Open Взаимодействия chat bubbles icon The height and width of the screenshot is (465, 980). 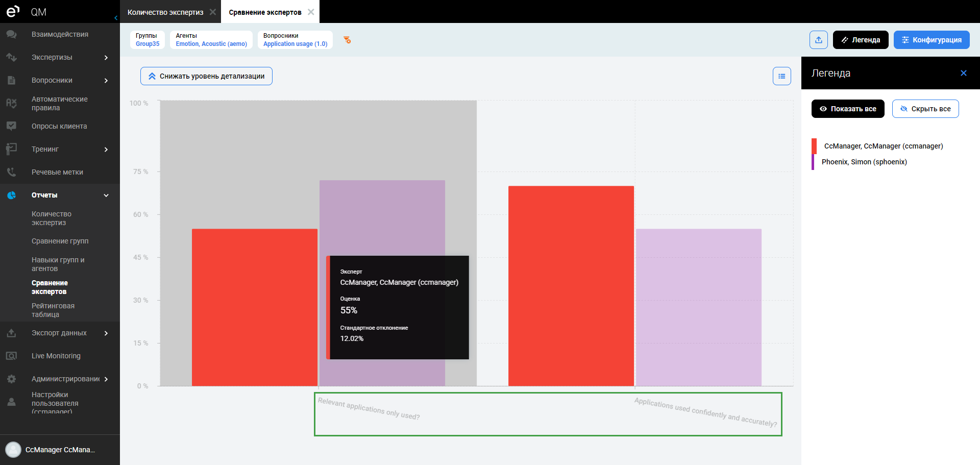[11, 34]
